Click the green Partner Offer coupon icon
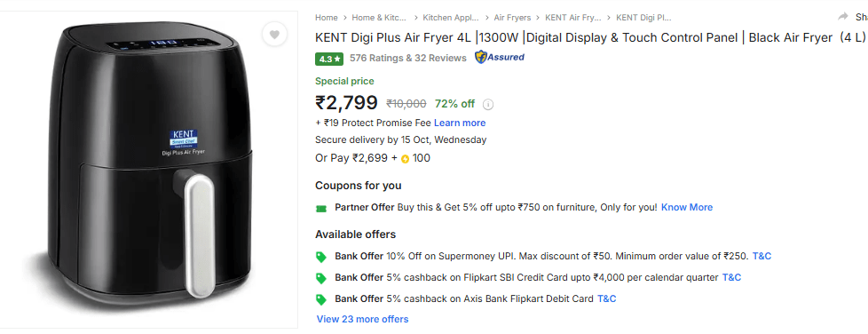The image size is (868, 334). tap(321, 208)
